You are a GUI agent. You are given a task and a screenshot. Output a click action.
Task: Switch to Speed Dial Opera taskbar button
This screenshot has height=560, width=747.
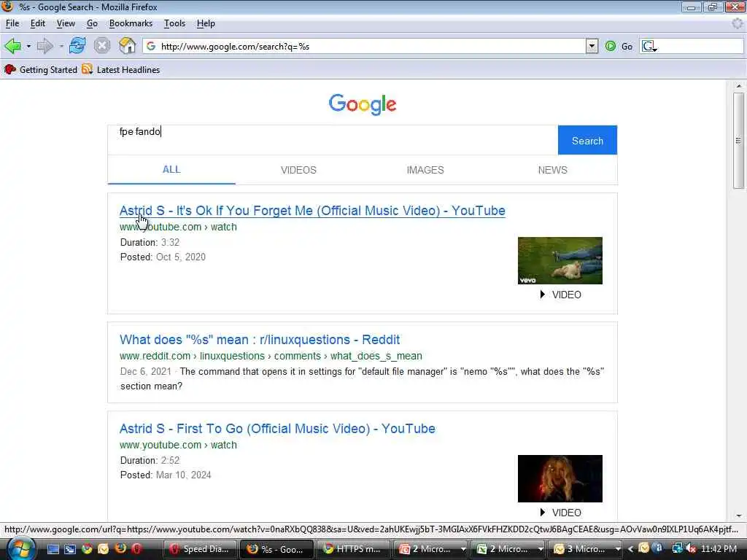[x=200, y=549]
